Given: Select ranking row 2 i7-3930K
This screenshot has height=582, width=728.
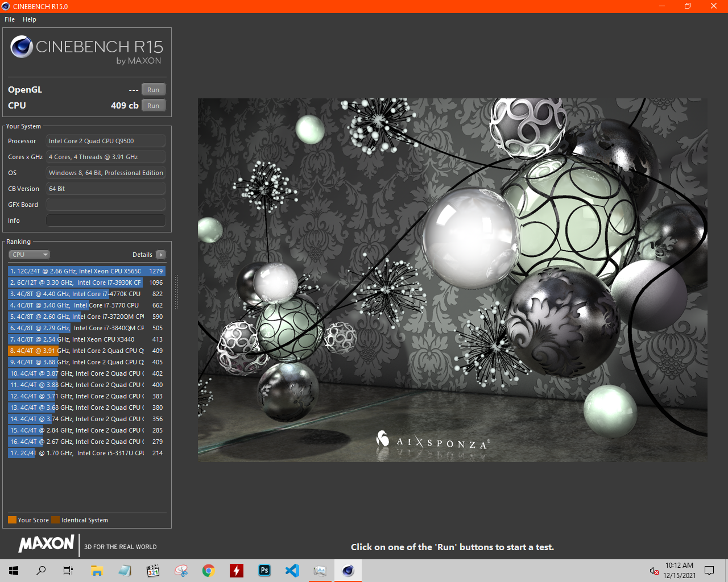Looking at the screenshot, I should (86, 282).
